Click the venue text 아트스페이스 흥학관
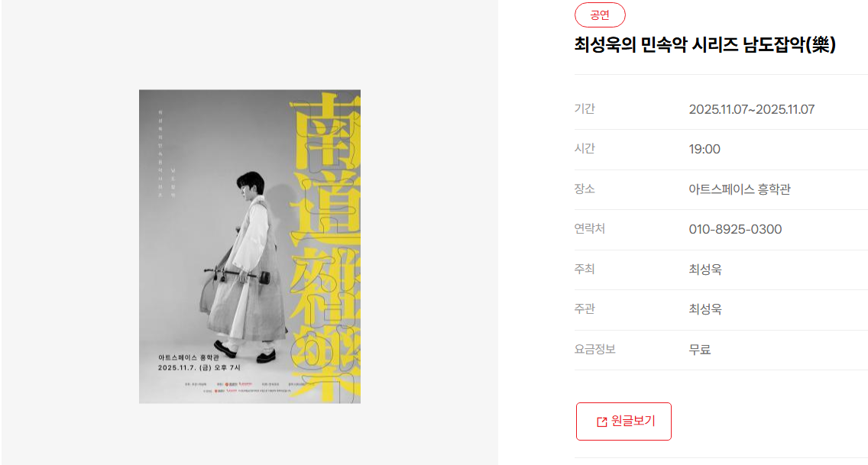The height and width of the screenshot is (465, 868). tap(740, 189)
